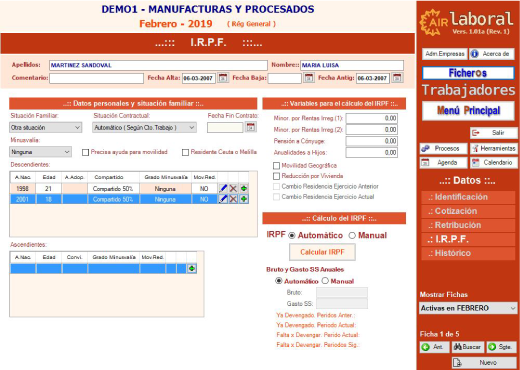Image resolution: width=520 pixels, height=370 pixels.
Task: Toggle Cambio Residencia Ejercicio Actual
Action: click(x=276, y=197)
